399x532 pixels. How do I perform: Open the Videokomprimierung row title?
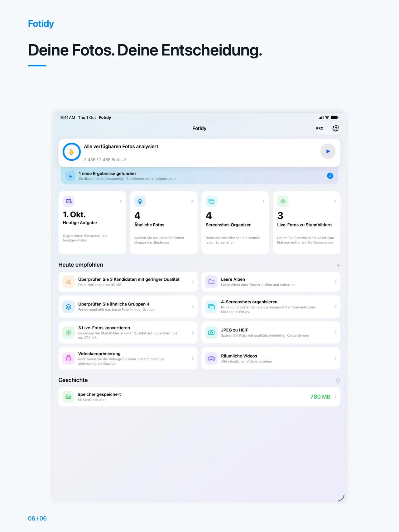click(99, 354)
